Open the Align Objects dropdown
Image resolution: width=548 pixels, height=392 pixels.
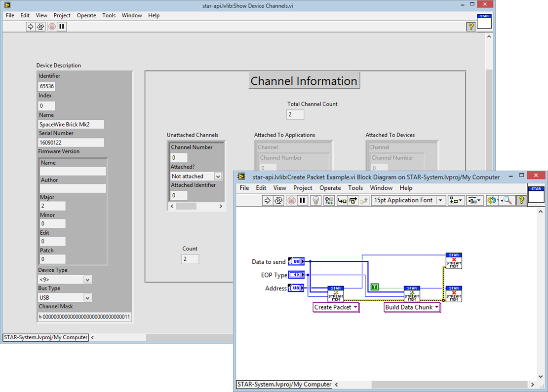point(456,200)
